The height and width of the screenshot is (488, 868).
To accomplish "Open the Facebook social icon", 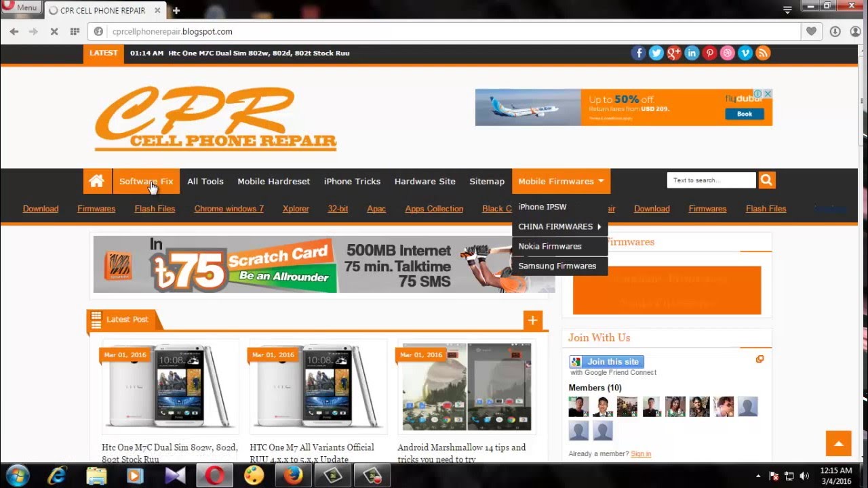I will tap(639, 53).
